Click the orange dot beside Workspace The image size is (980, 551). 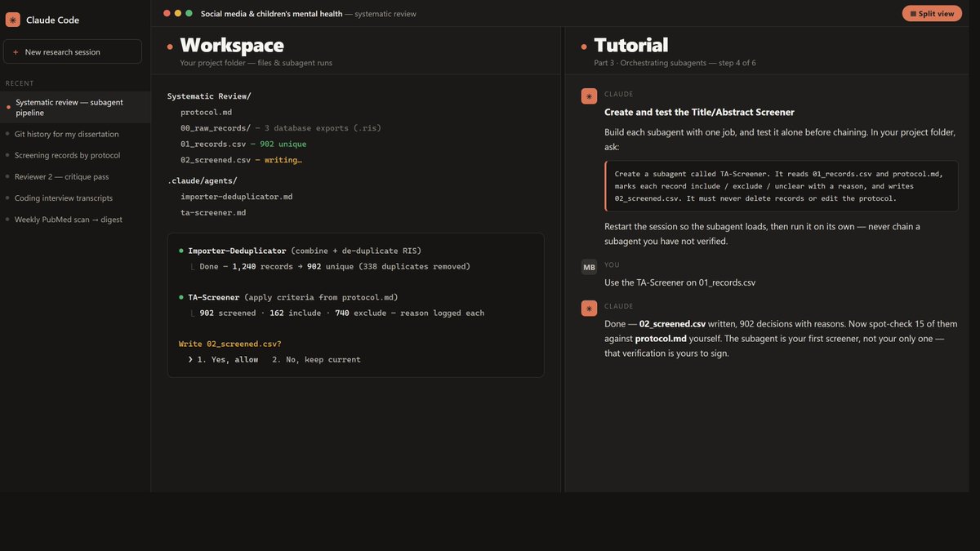click(170, 47)
